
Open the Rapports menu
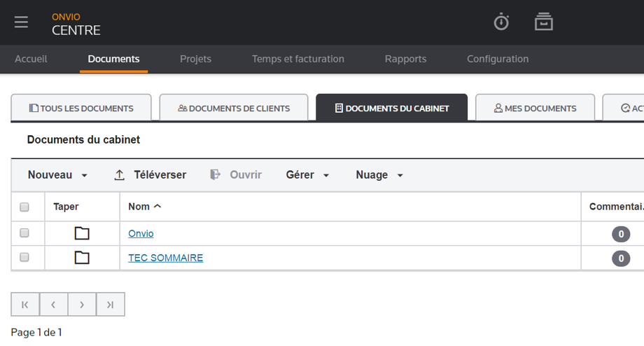(405, 59)
